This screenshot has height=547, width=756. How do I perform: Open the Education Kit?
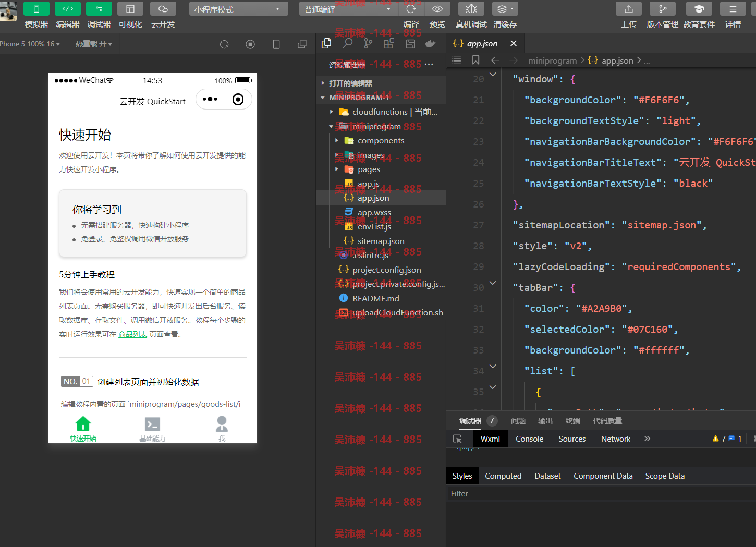[699, 9]
